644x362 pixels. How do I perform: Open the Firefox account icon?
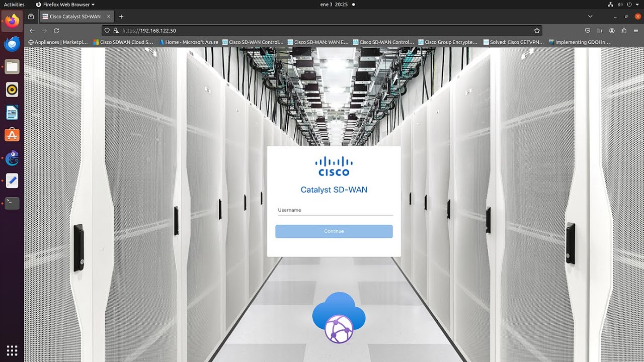(612, 31)
